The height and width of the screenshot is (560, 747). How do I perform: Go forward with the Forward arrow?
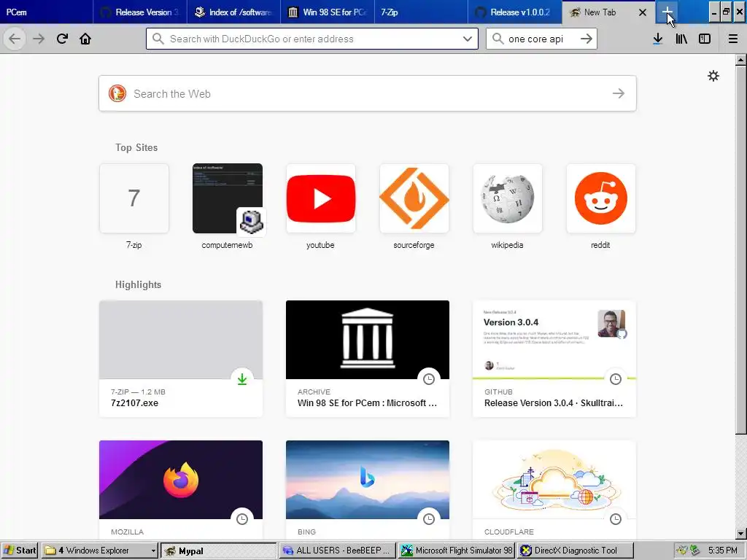click(39, 39)
